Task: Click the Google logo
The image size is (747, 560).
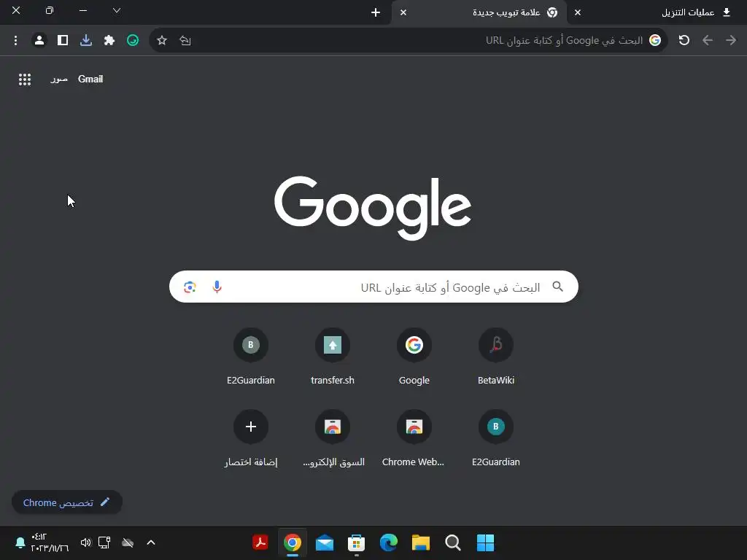Action: [373, 208]
